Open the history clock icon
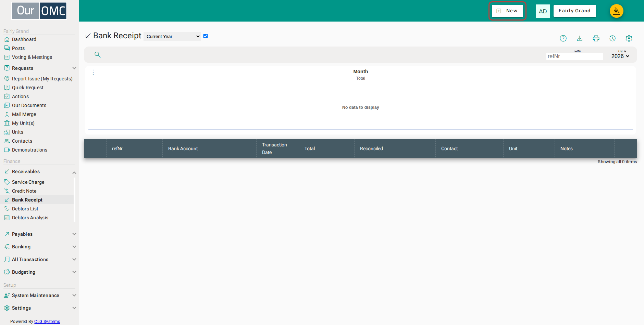Screen dimensions: 644x325 point(612,38)
